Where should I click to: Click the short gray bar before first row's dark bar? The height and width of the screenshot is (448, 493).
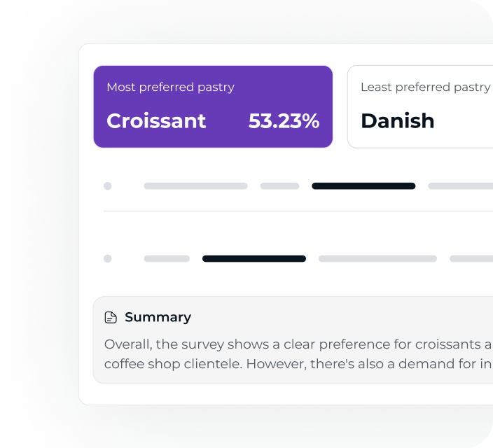click(279, 186)
